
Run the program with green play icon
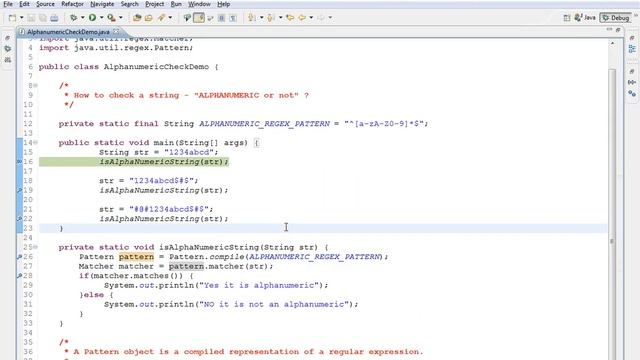coord(92,18)
